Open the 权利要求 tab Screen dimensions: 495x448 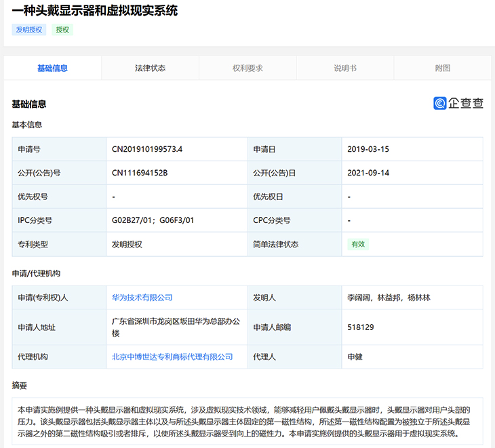pyautogui.click(x=248, y=68)
